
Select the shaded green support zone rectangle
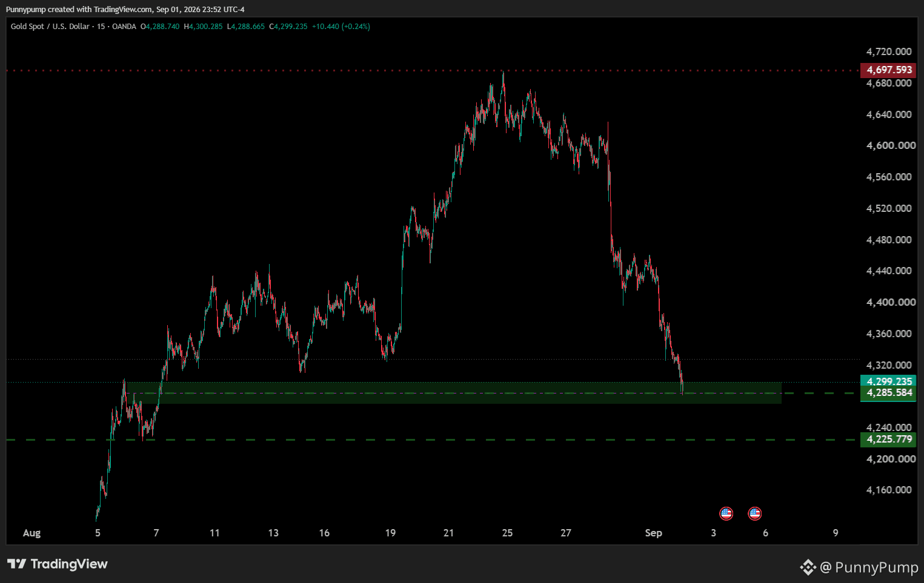click(x=453, y=392)
